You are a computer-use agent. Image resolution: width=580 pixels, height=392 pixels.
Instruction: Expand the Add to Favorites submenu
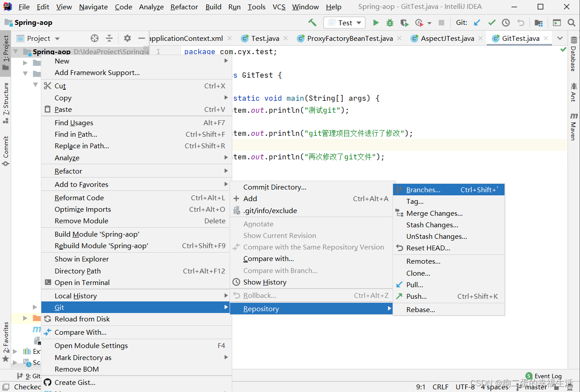pos(226,184)
